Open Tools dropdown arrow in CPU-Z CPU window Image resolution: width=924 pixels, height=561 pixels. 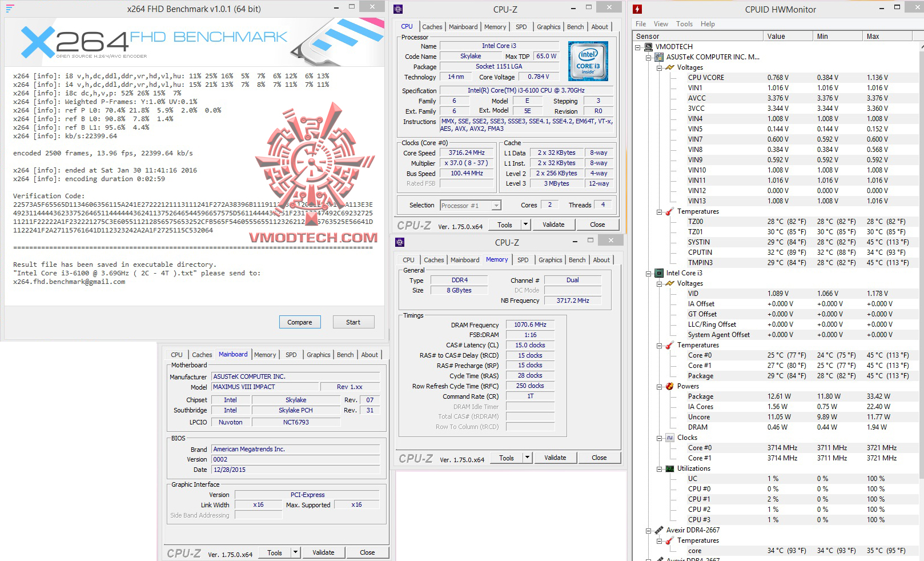(525, 225)
